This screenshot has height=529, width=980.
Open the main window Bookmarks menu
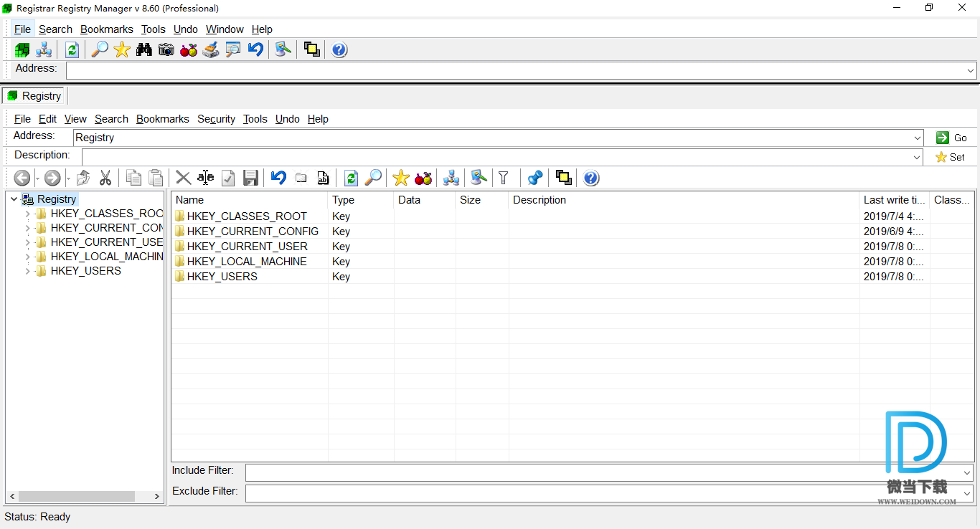point(106,29)
